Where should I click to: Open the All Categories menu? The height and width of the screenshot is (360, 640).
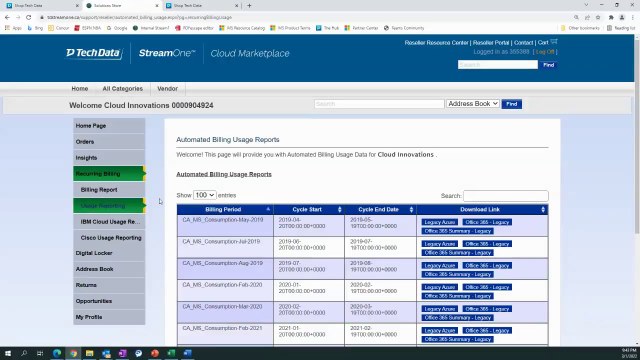click(x=122, y=89)
